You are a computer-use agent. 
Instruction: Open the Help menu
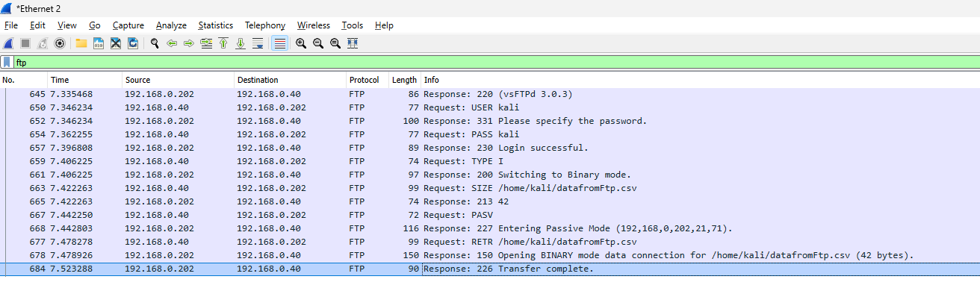pos(384,25)
